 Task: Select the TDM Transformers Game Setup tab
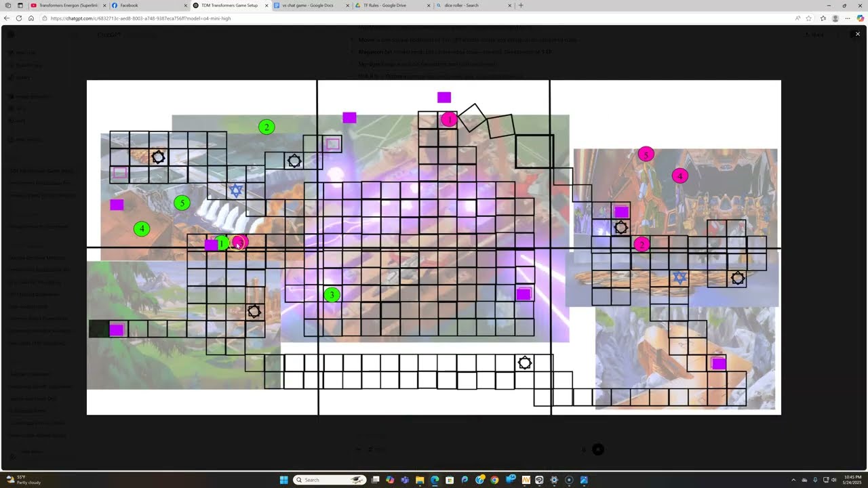[x=231, y=5]
